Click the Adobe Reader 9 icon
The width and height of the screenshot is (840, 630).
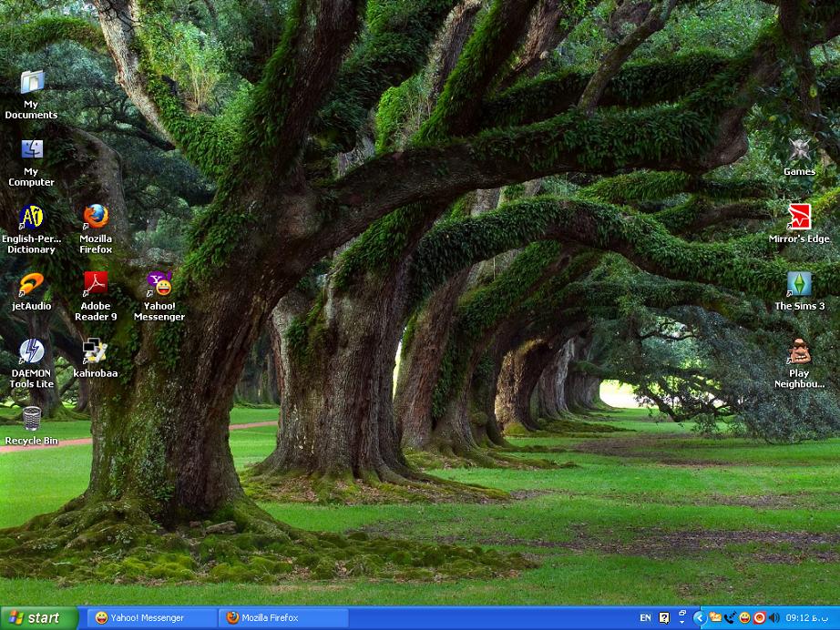tap(96, 284)
